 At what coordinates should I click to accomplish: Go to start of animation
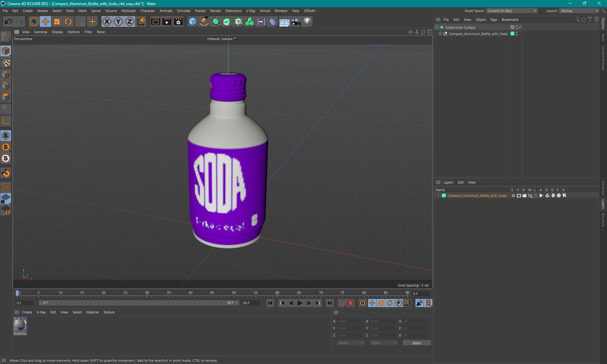(x=270, y=303)
